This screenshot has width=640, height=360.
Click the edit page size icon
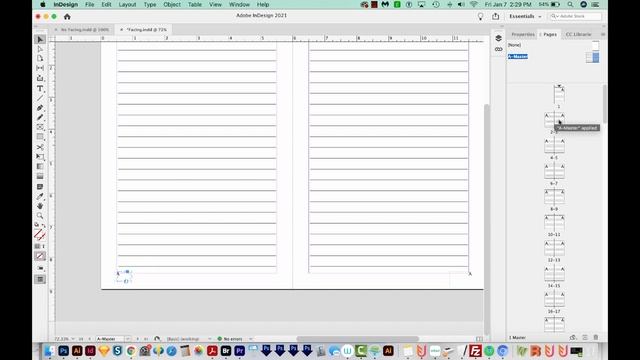(x=573, y=338)
